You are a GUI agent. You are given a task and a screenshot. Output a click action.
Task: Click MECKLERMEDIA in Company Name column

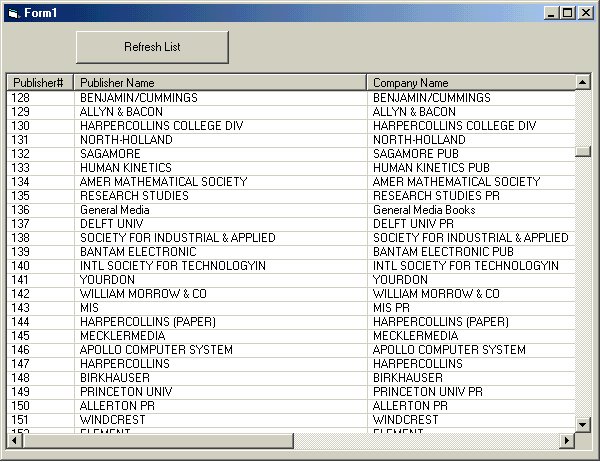pyautogui.click(x=416, y=336)
